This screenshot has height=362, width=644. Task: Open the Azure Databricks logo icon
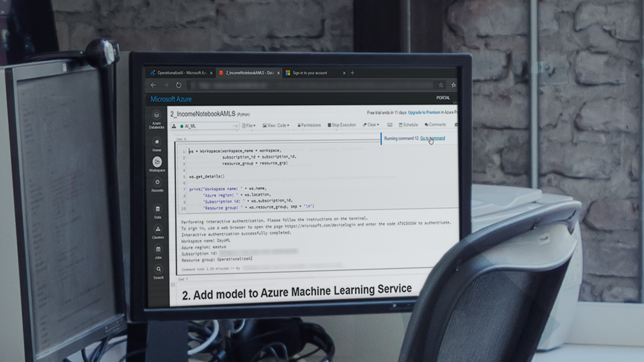pyautogui.click(x=156, y=115)
